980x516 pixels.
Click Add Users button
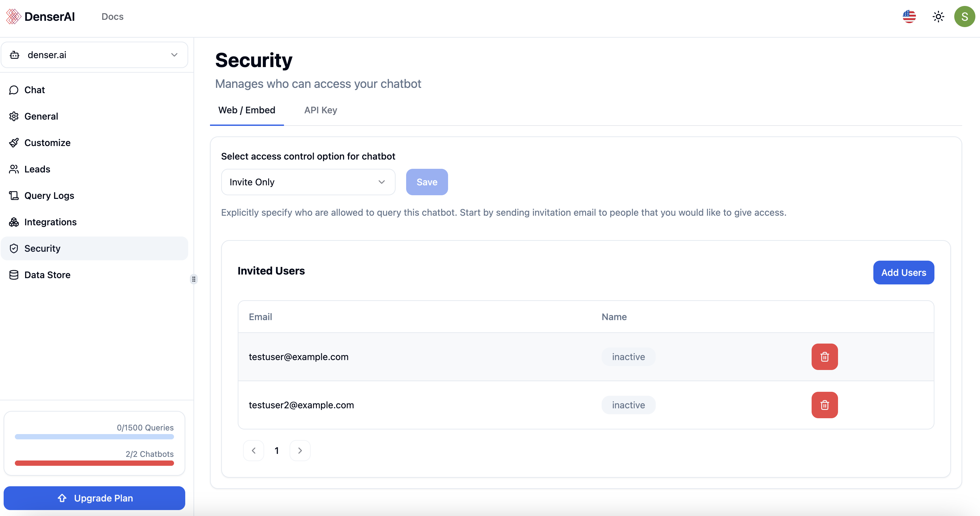pyautogui.click(x=903, y=272)
